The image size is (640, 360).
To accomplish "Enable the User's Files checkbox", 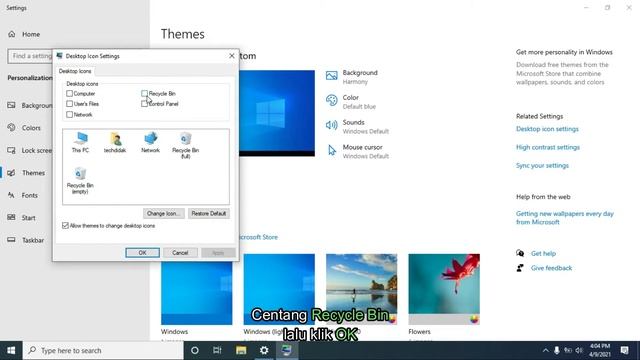I will [69, 104].
